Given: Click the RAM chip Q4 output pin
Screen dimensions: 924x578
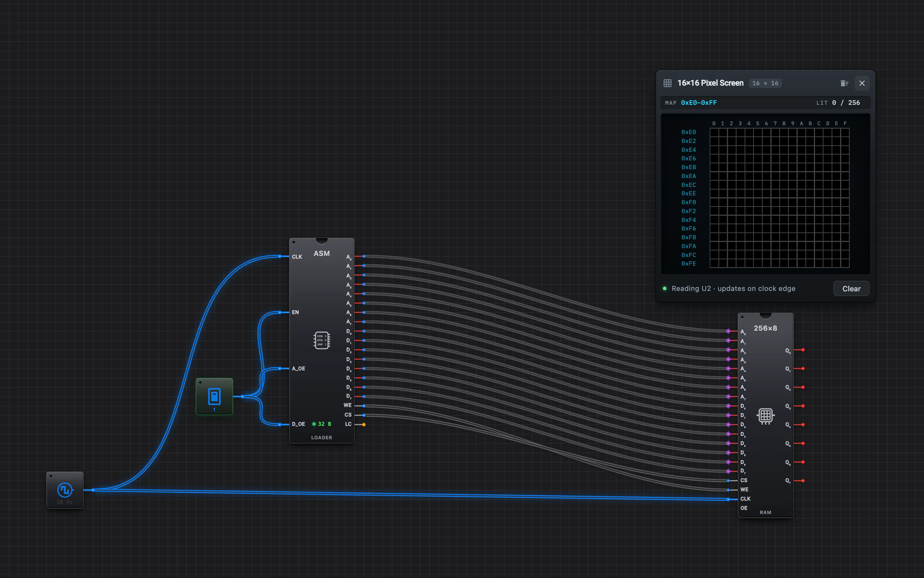Looking at the screenshot, I should coord(803,425).
